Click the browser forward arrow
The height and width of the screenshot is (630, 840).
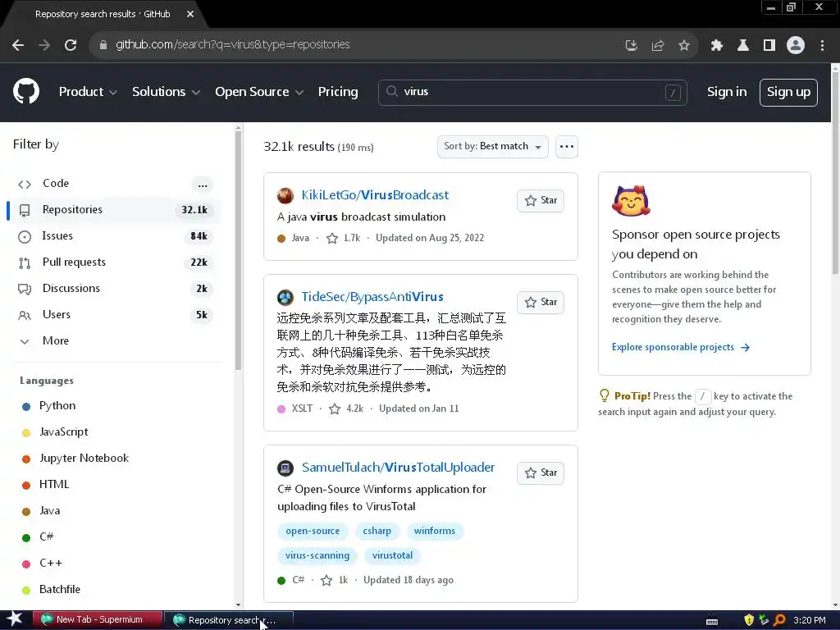pyautogui.click(x=44, y=45)
